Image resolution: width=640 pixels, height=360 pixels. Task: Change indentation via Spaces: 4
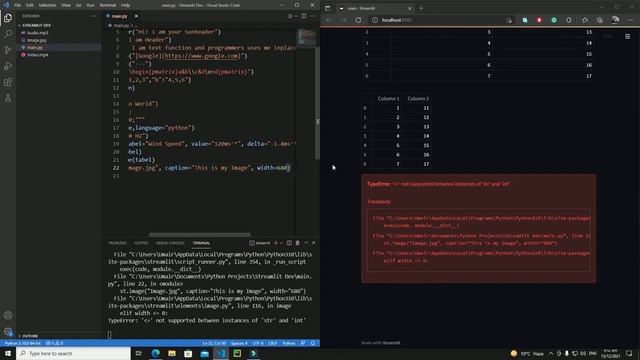point(239,343)
